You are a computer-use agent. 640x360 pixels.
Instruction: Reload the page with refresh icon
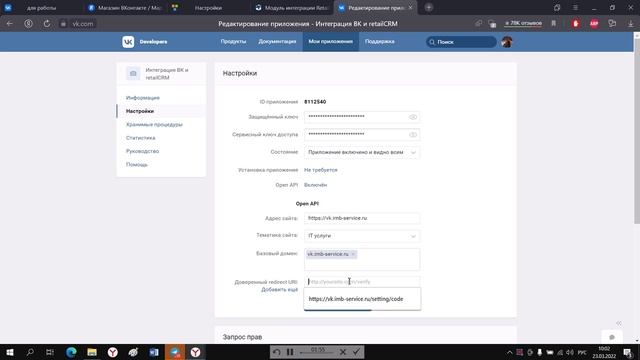(47, 24)
